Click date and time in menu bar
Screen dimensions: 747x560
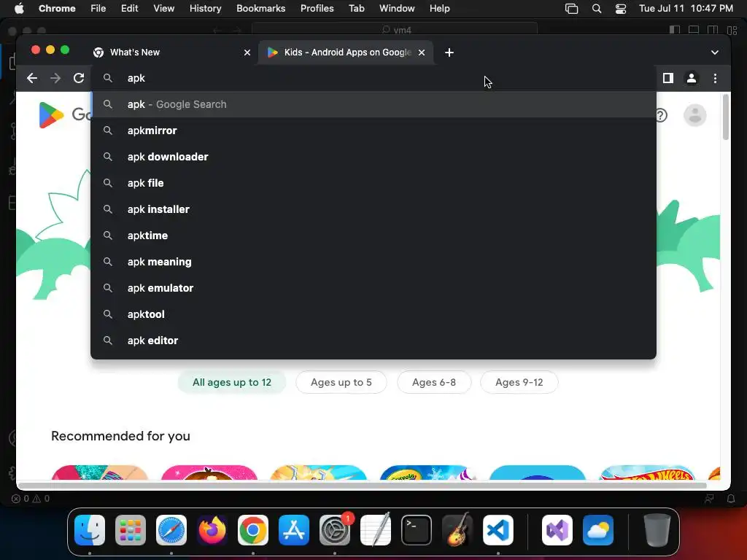point(686,9)
